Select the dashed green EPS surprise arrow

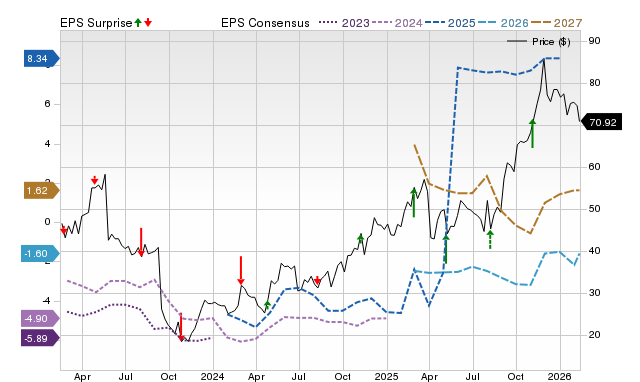(490, 240)
